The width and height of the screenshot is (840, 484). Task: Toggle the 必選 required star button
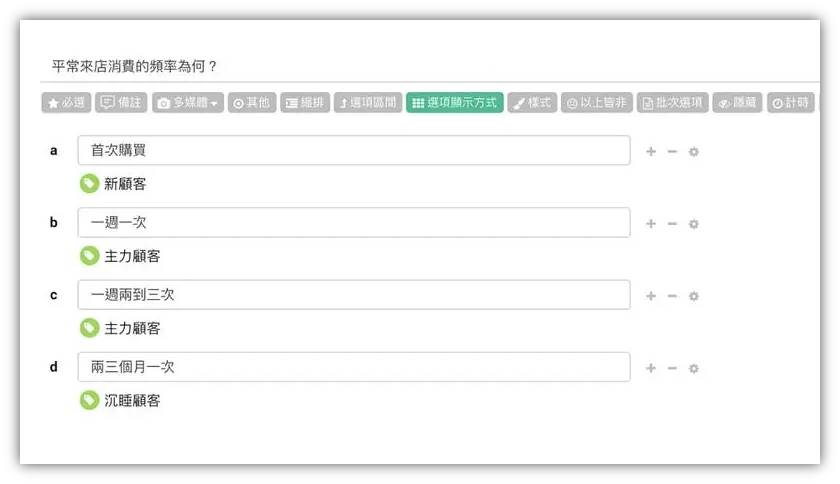(66, 102)
